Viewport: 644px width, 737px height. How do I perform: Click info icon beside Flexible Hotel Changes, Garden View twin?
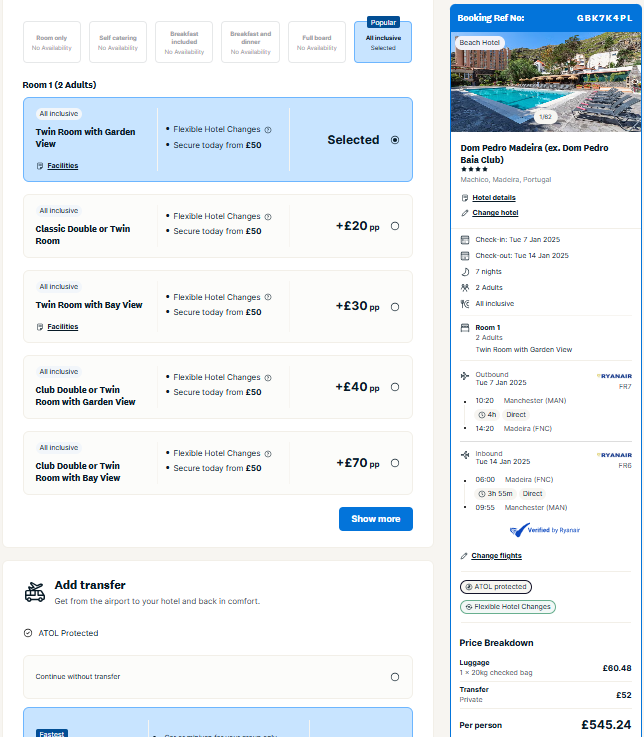[x=268, y=130]
